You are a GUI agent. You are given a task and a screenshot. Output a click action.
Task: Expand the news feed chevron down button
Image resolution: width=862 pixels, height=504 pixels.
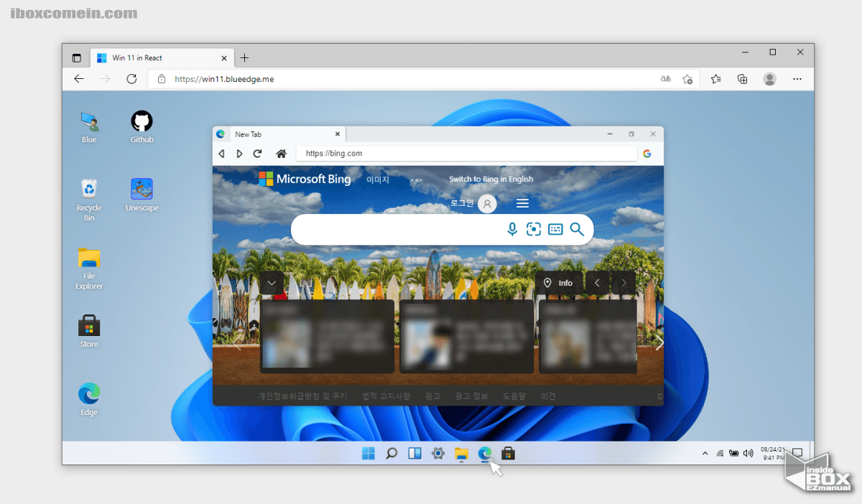click(272, 283)
